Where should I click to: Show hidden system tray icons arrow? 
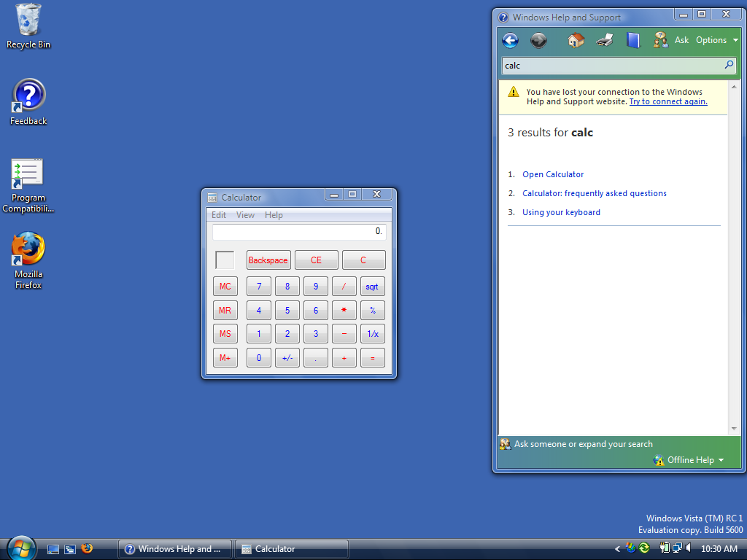pos(617,549)
